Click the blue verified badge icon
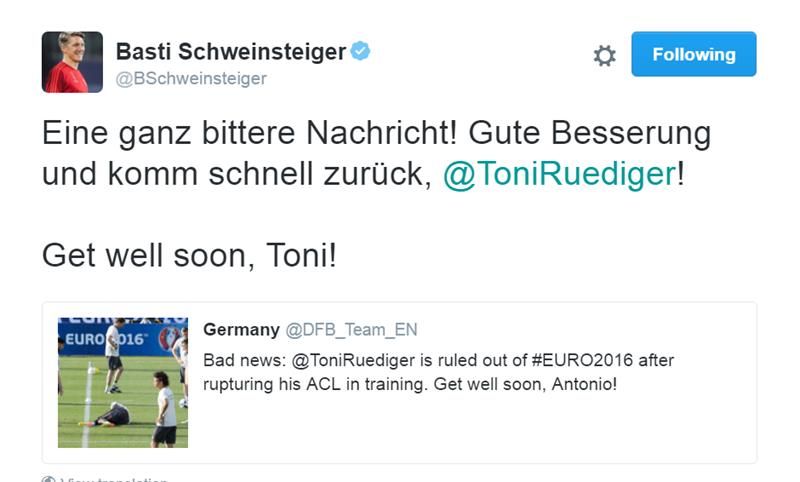Image resolution: width=800 pixels, height=482 pixels. point(360,51)
